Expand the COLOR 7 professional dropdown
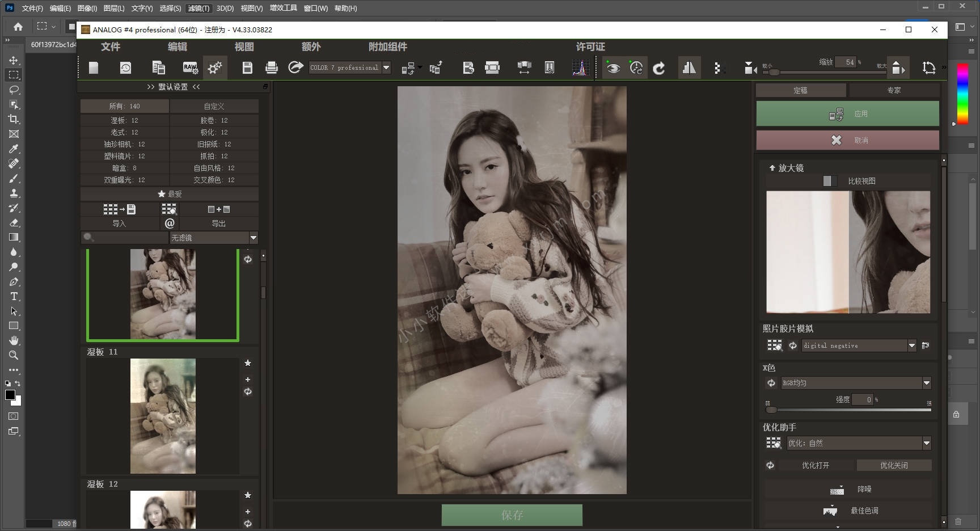This screenshot has width=980, height=531. 386,68
